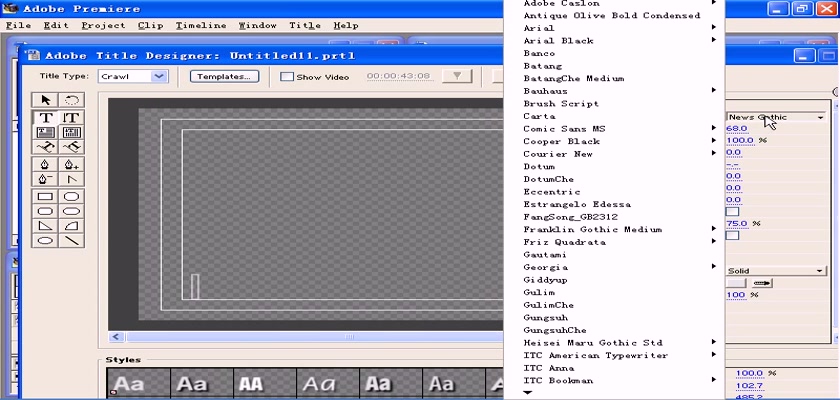Click the 00:00:43:08 timecode field
This screenshot has height=400, width=840.
(399, 76)
